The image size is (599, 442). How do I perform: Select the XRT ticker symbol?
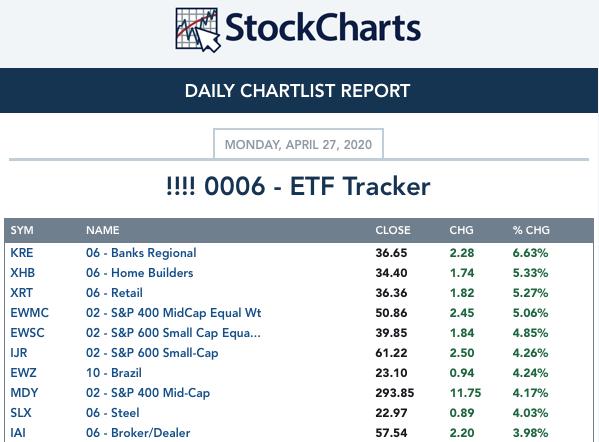click(x=21, y=293)
